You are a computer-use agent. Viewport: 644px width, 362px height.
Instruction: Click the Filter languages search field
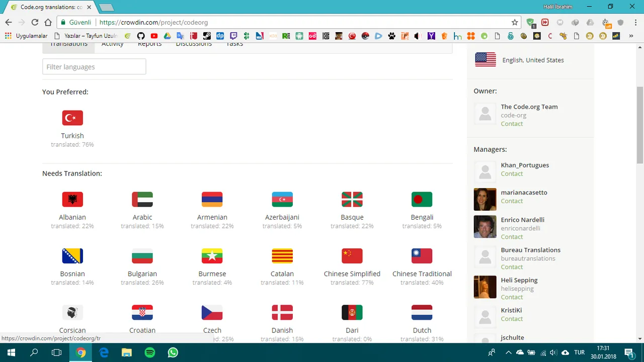click(94, 67)
